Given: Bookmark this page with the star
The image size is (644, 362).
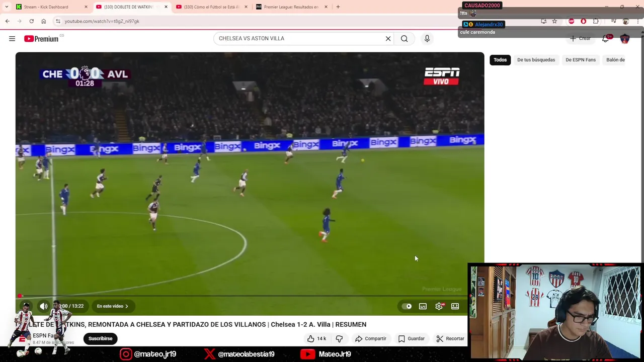Looking at the screenshot, I should pos(554,21).
